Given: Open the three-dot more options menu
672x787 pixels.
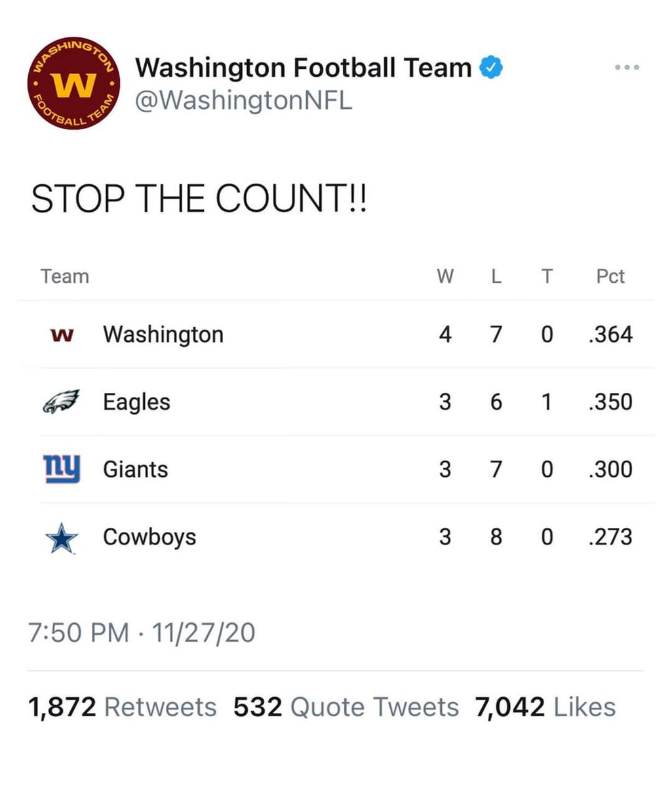Looking at the screenshot, I should (x=626, y=68).
